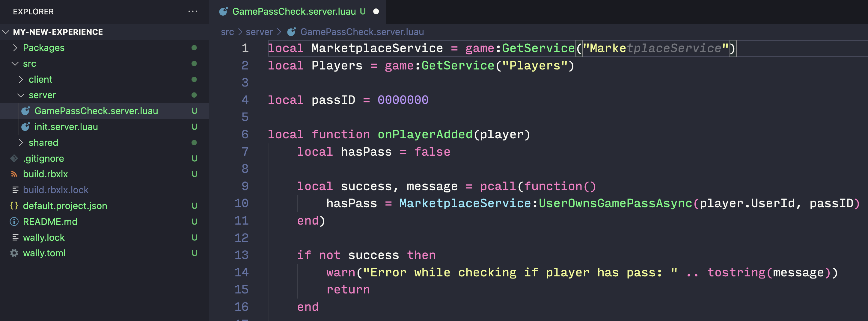Image resolution: width=868 pixels, height=321 pixels.
Task: Click the Luau icon in the breadcrumb path
Action: pos(291,32)
